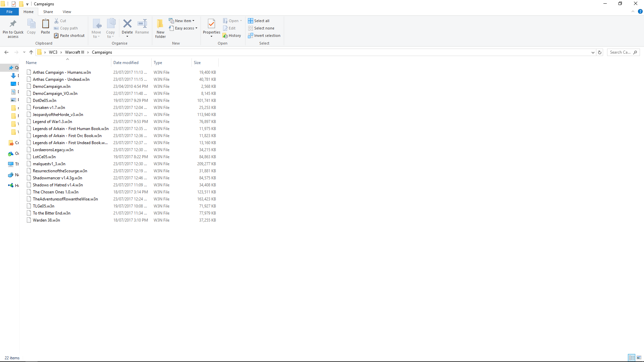This screenshot has width=644, height=362.
Task: Expand breadcrumb chevron after WC3
Action: 61,52
